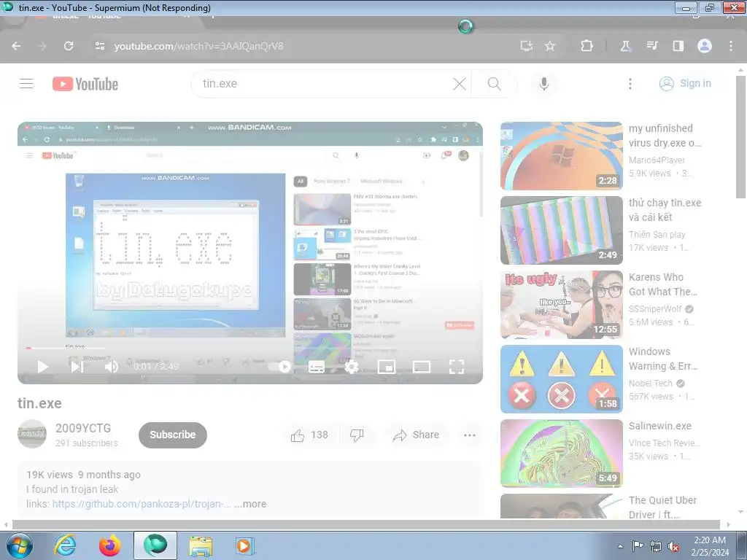Enable miniplayer mode
Screen dimensions: 747x560
(387, 367)
